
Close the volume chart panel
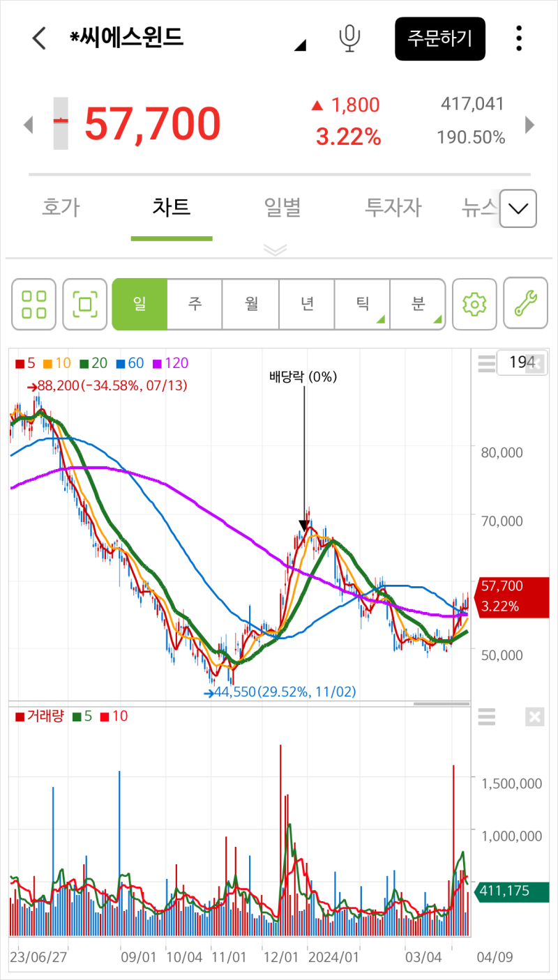tap(534, 717)
